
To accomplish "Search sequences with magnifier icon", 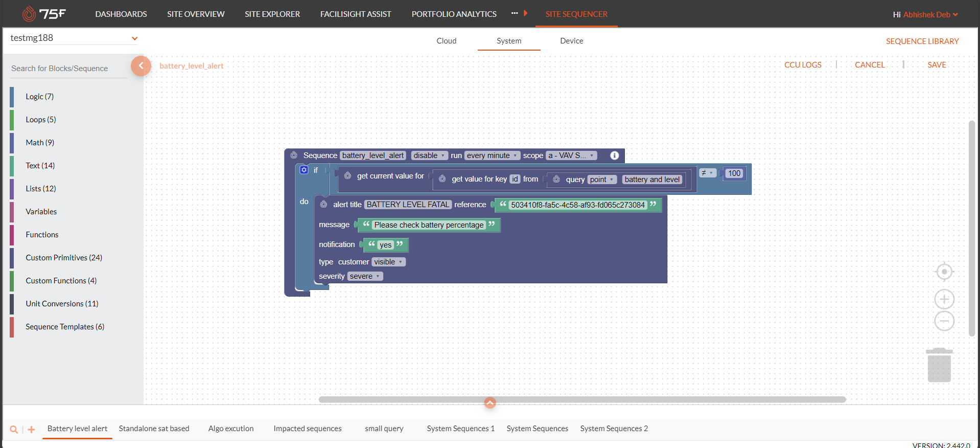I will 14,430.
